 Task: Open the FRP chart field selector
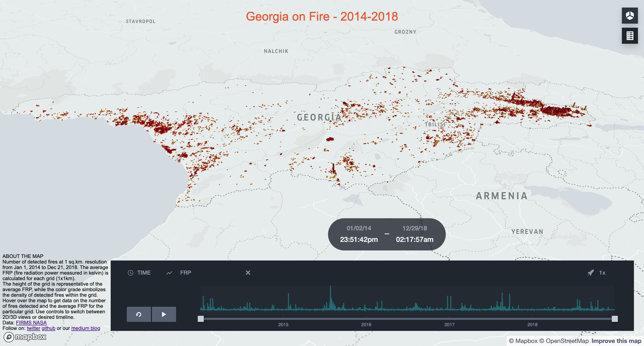click(186, 273)
